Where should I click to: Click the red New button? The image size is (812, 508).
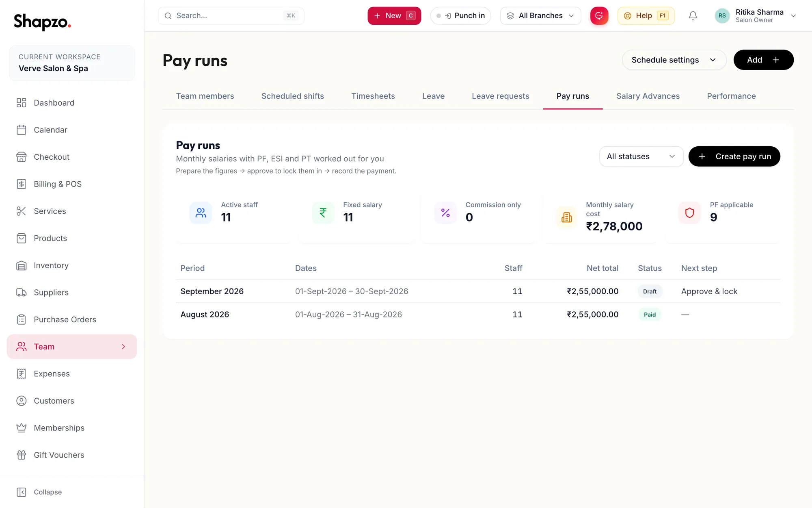(394, 16)
